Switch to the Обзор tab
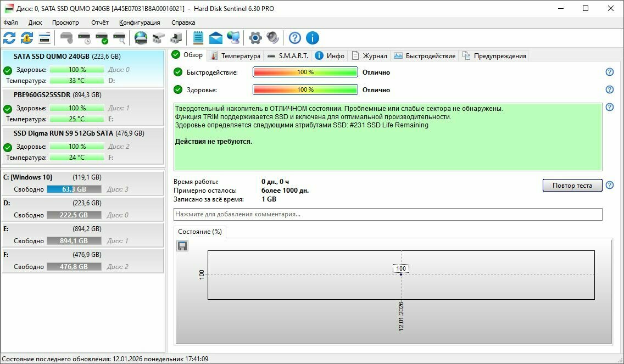The width and height of the screenshot is (624, 364). (187, 55)
